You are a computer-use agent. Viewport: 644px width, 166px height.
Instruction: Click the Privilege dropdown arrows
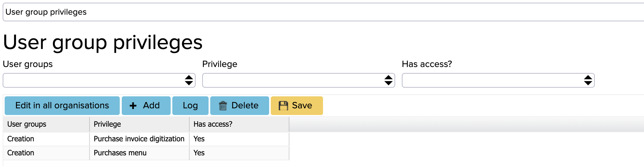click(389, 80)
